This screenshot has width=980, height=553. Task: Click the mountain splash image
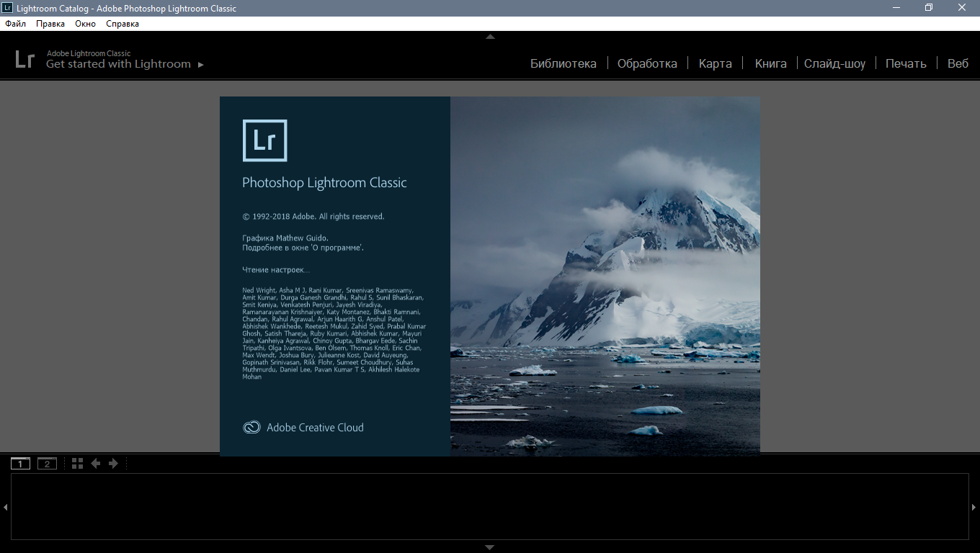click(x=605, y=276)
